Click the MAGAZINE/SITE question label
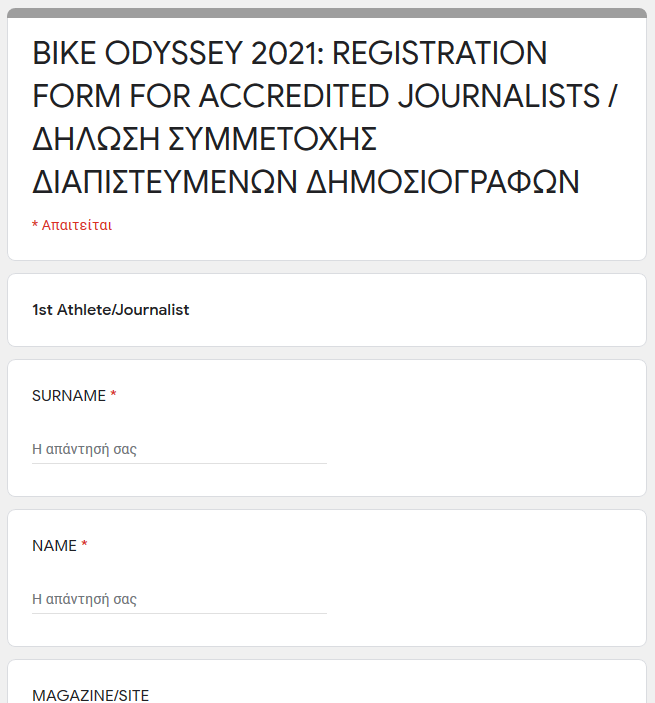Image resolution: width=655 pixels, height=703 pixels. coord(90,695)
